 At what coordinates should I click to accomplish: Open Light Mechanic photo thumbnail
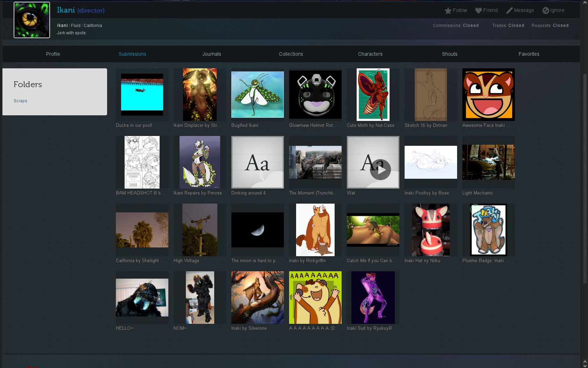489,162
